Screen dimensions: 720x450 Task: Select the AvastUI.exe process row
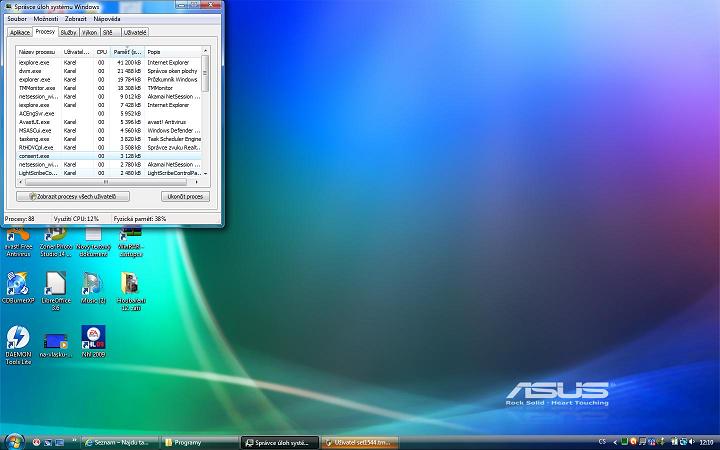[109, 122]
